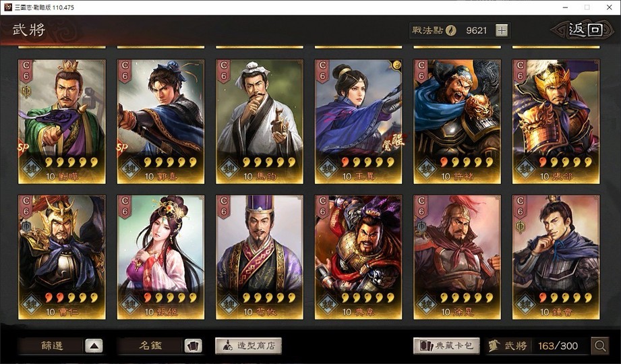621x364 pixels.
Task: Click the helmet icon beside 武將 count
Action: [x=494, y=346]
